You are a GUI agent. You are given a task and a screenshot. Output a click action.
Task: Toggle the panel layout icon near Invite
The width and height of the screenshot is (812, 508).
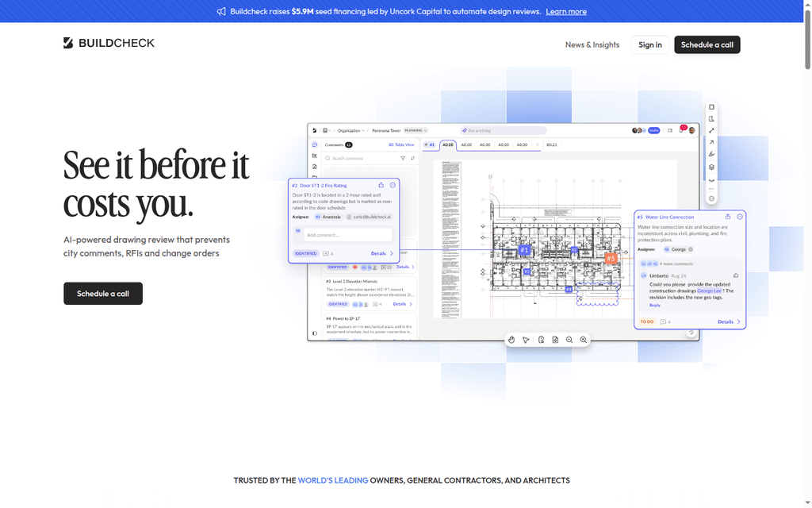click(x=670, y=131)
